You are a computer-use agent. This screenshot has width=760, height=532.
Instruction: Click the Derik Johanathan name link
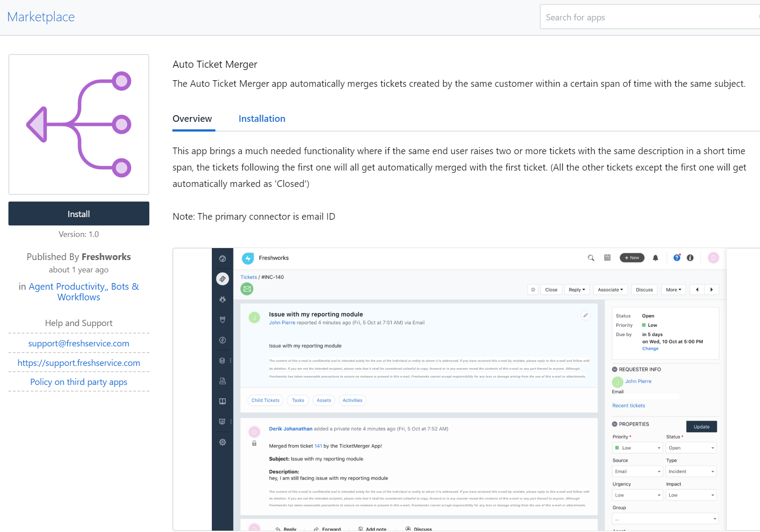point(291,429)
